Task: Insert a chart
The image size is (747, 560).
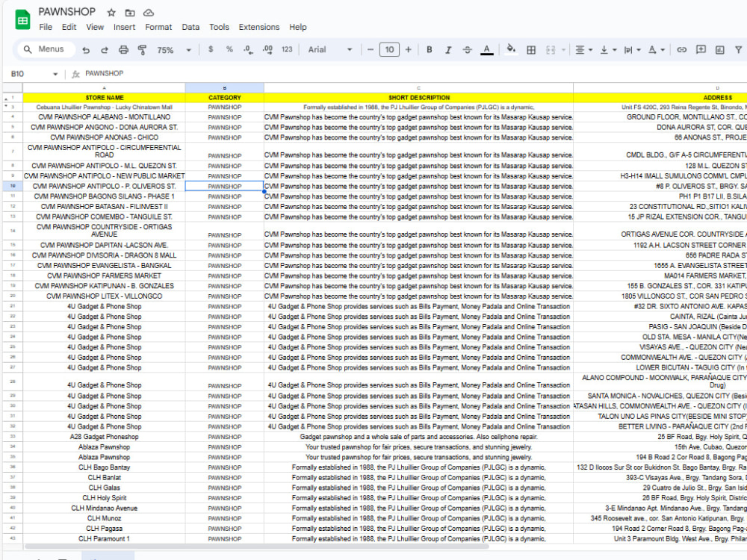Action: point(720,49)
